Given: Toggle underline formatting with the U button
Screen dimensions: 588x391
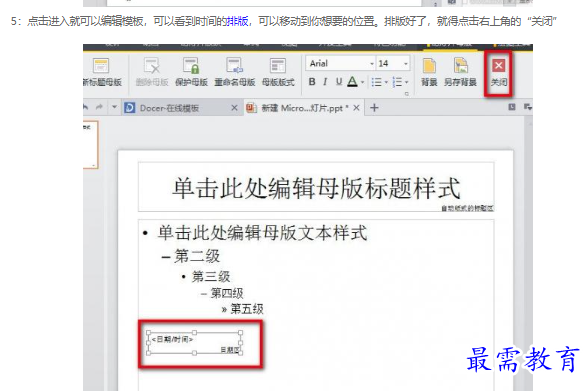Looking at the screenshot, I should 339,82.
